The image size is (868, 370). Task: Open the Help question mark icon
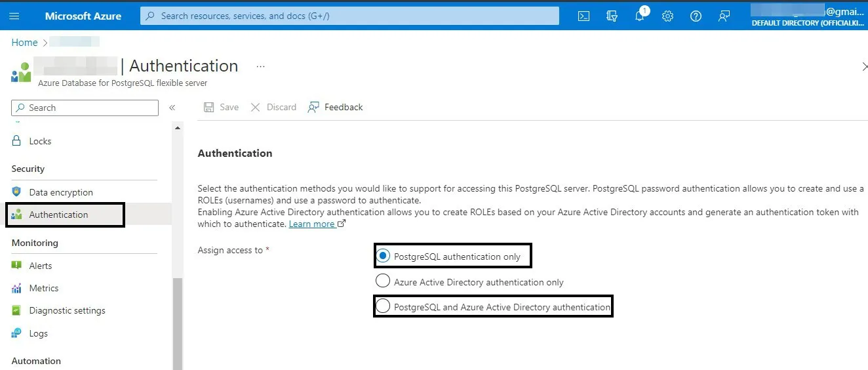tap(696, 16)
